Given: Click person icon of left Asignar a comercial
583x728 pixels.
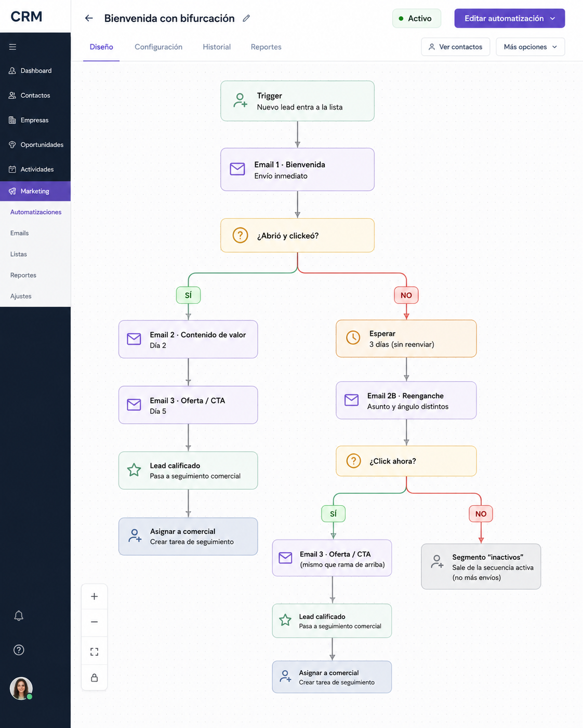Looking at the screenshot, I should [135, 535].
